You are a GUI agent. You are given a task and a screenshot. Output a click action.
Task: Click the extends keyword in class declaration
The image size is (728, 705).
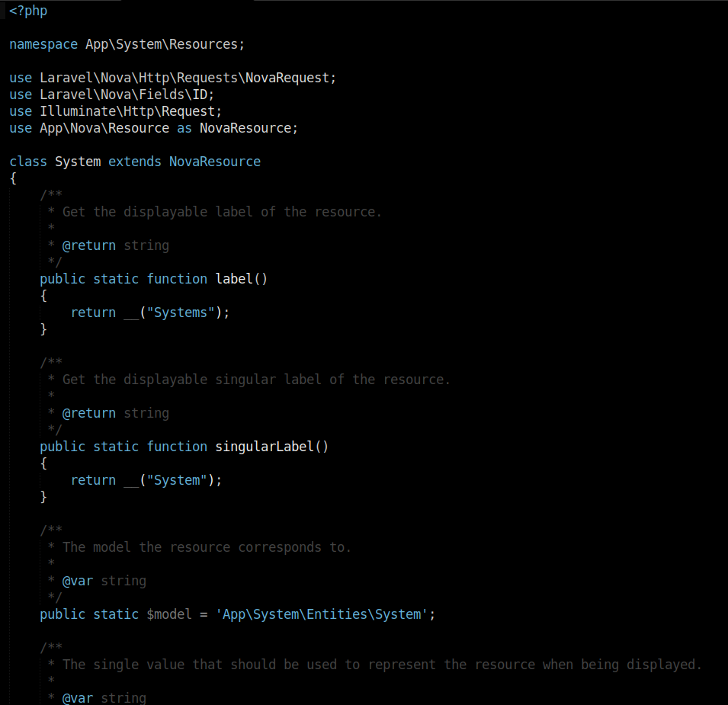click(135, 161)
